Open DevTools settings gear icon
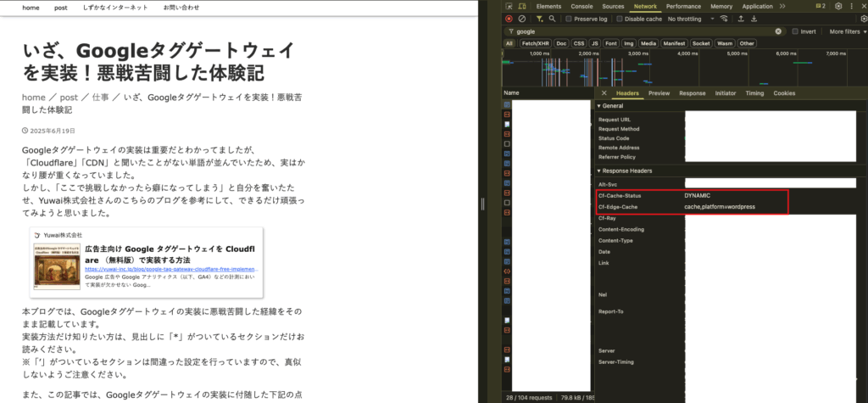868x403 pixels. (x=838, y=7)
